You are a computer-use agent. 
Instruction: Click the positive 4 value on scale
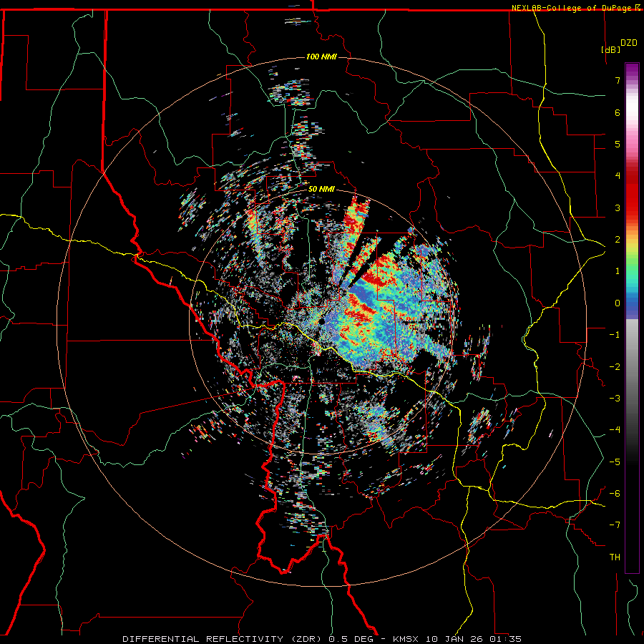[618, 176]
